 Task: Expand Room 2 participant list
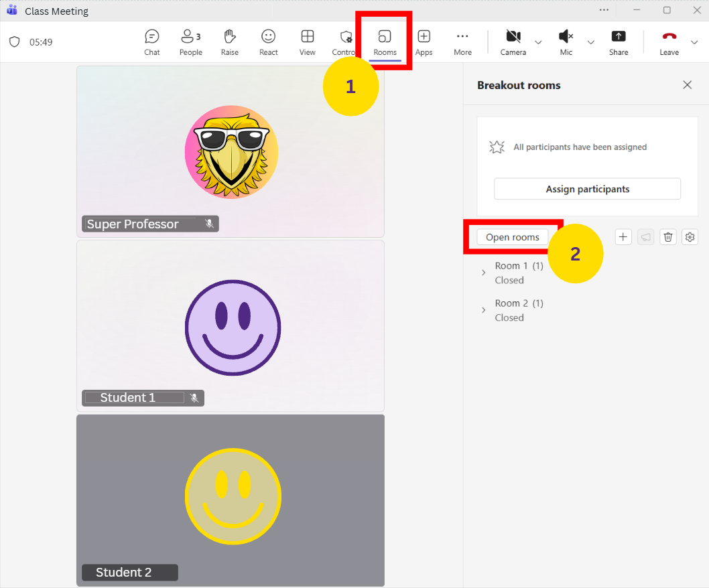484,310
